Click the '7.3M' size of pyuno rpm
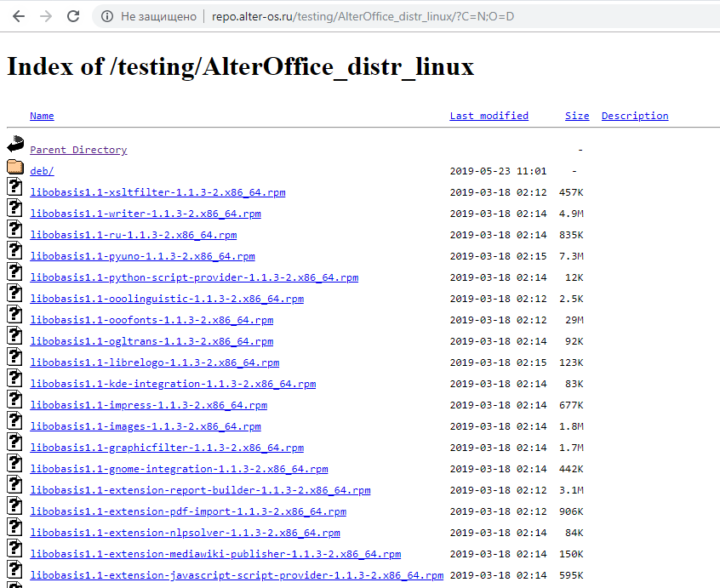This screenshot has height=588, width=720. (x=571, y=256)
